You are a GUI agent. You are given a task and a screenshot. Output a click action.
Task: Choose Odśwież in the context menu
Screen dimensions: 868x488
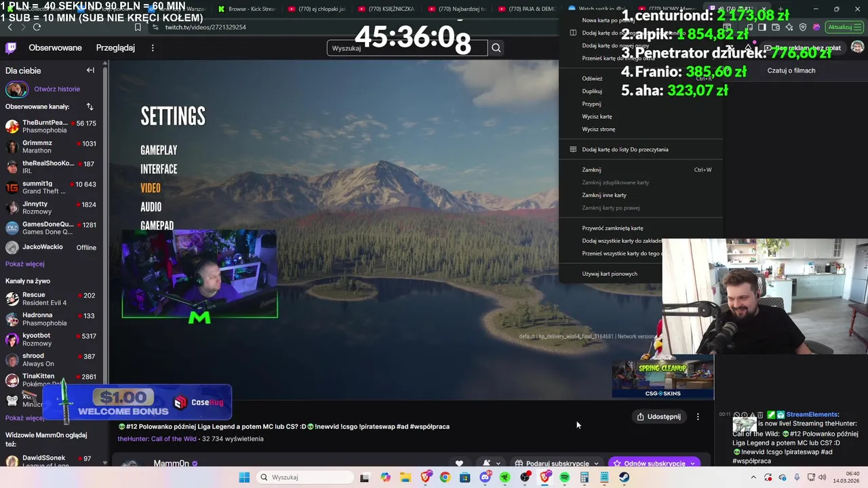click(x=592, y=79)
